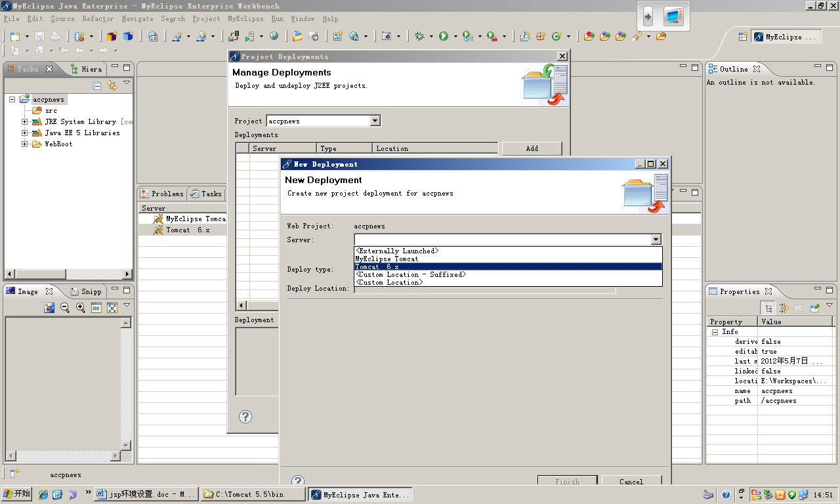Click the New wizard toolbar icon
This screenshot has height=504, width=840.
(15, 37)
